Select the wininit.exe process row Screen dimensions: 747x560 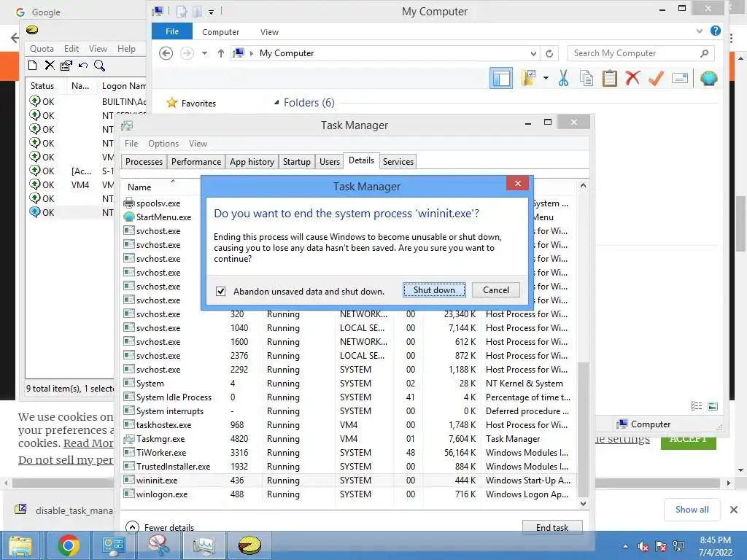point(349,480)
